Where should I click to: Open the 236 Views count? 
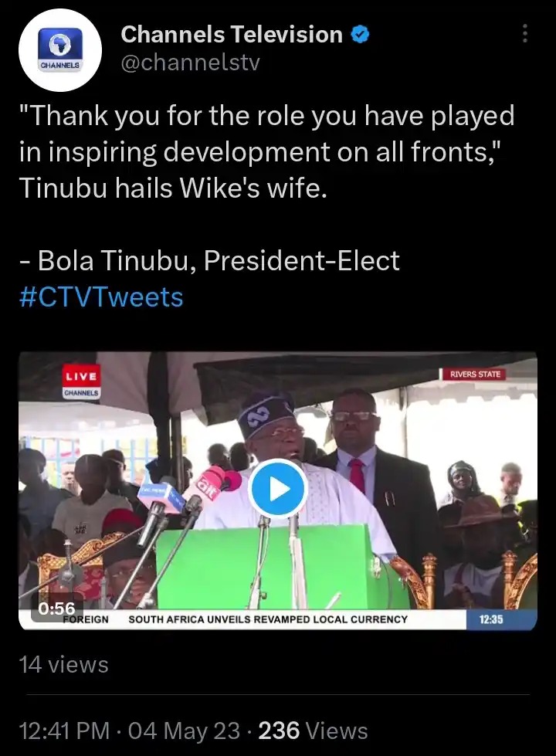click(313, 731)
